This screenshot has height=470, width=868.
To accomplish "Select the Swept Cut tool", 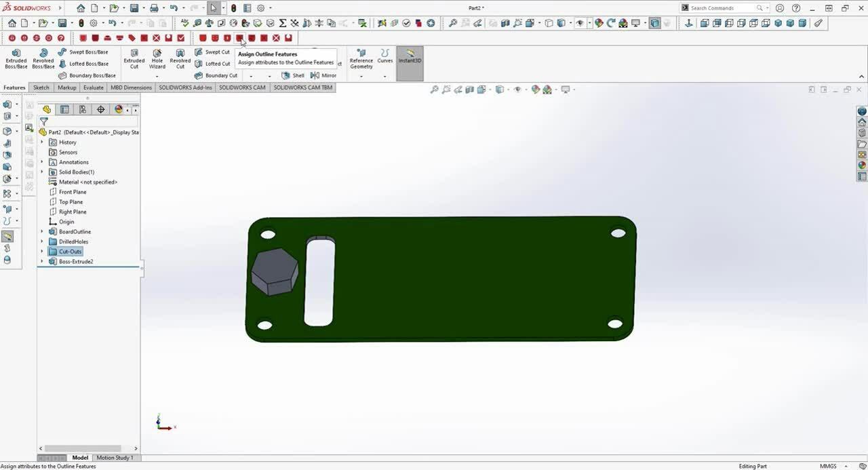I will pos(216,52).
